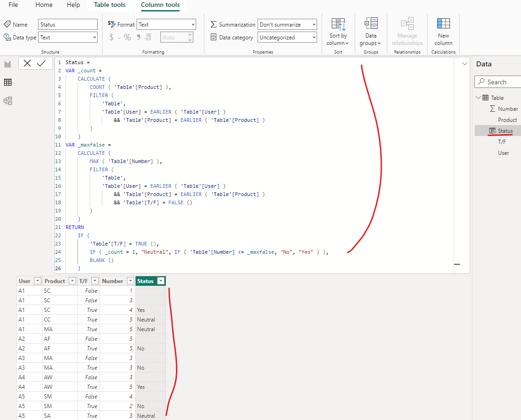The width and height of the screenshot is (521, 420).
Task: Commit formula with the checkmark icon
Action: pos(41,63)
